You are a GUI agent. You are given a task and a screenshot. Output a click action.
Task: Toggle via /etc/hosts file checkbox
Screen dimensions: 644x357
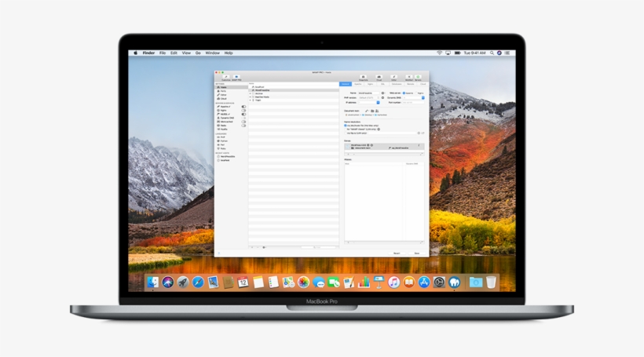(x=346, y=126)
